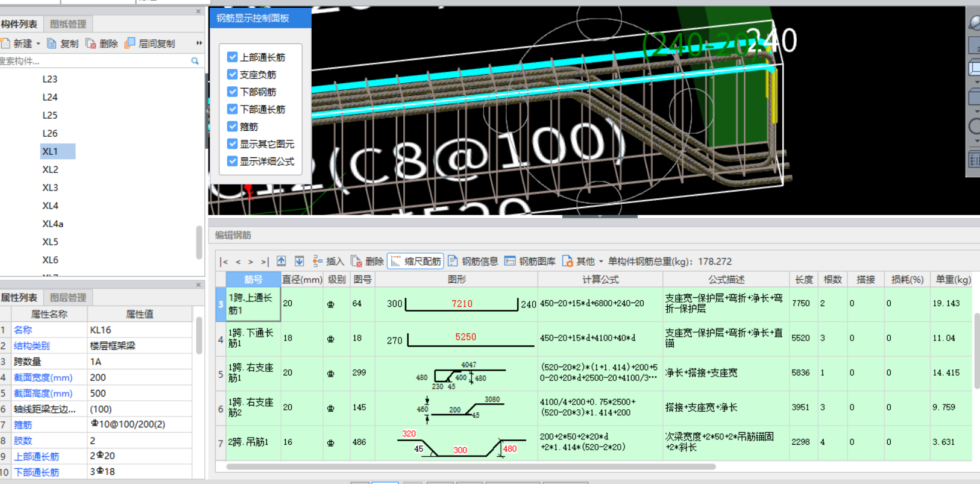This screenshot has width=980, height=484.
Task: Click the move row down icon
Action: 300,261
